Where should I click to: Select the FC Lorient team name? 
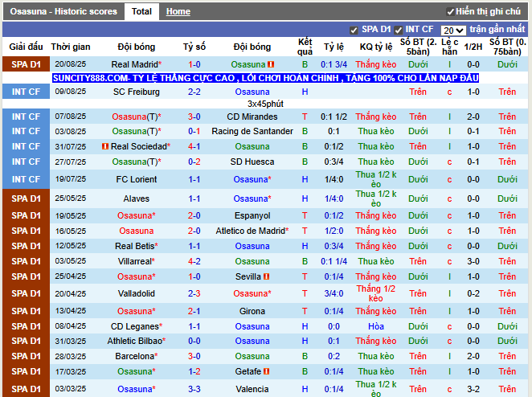click(x=137, y=179)
